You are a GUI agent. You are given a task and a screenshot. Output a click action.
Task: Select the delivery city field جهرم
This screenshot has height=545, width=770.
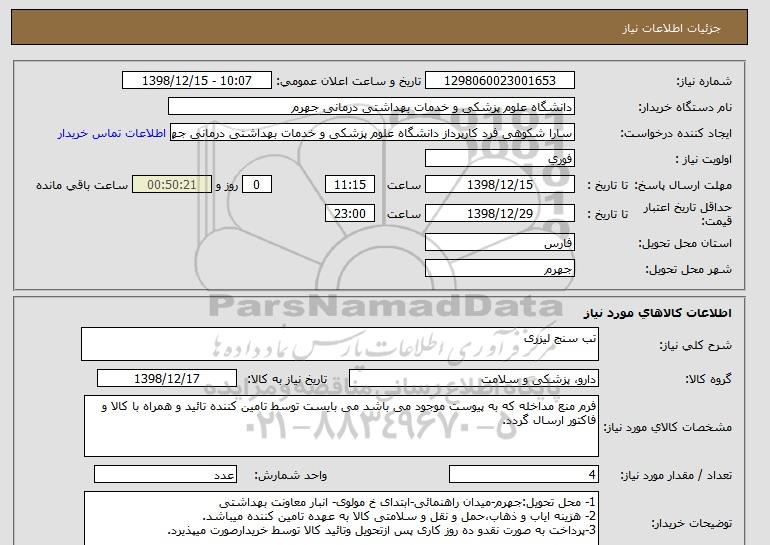[499, 269]
